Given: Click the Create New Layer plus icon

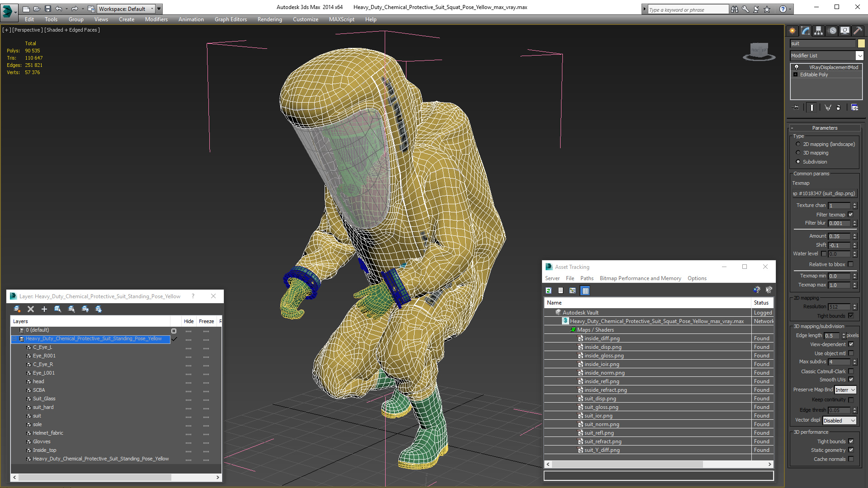Looking at the screenshot, I should pyautogui.click(x=44, y=309).
